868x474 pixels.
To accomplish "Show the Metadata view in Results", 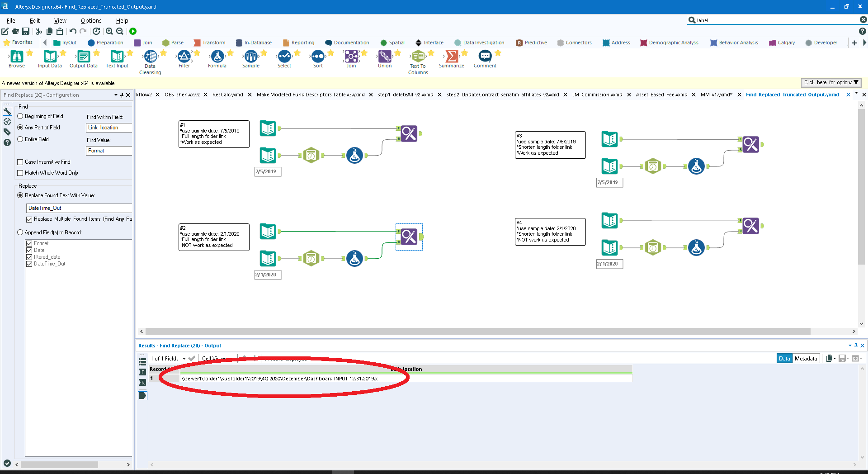I will 805,358.
